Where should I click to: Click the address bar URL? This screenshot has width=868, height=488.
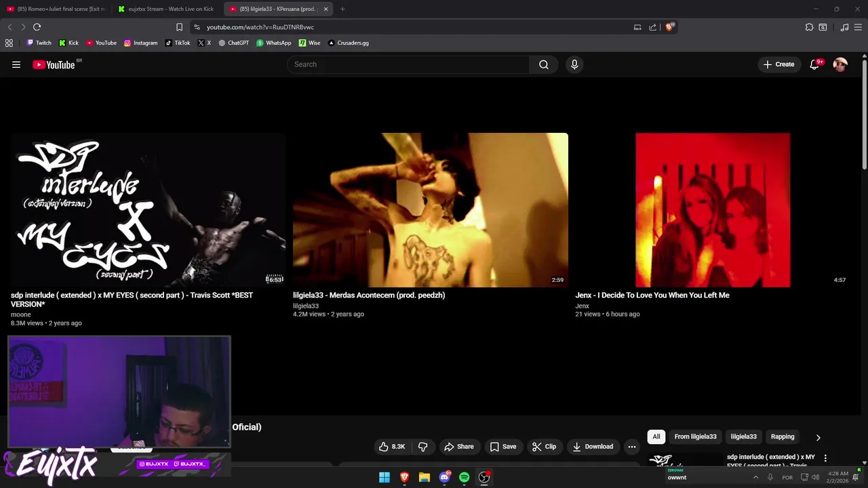coord(260,27)
